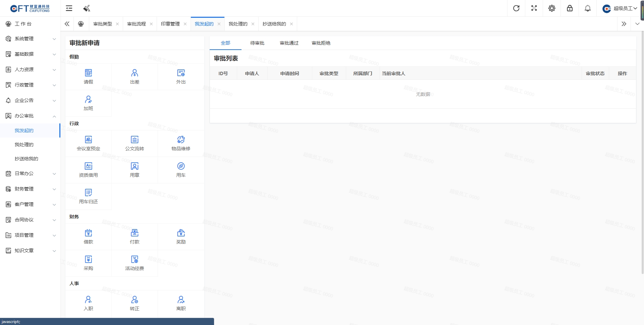Expand the 基础数据 sidebar menu
Screen dimensions: 644x325
tap(30, 54)
